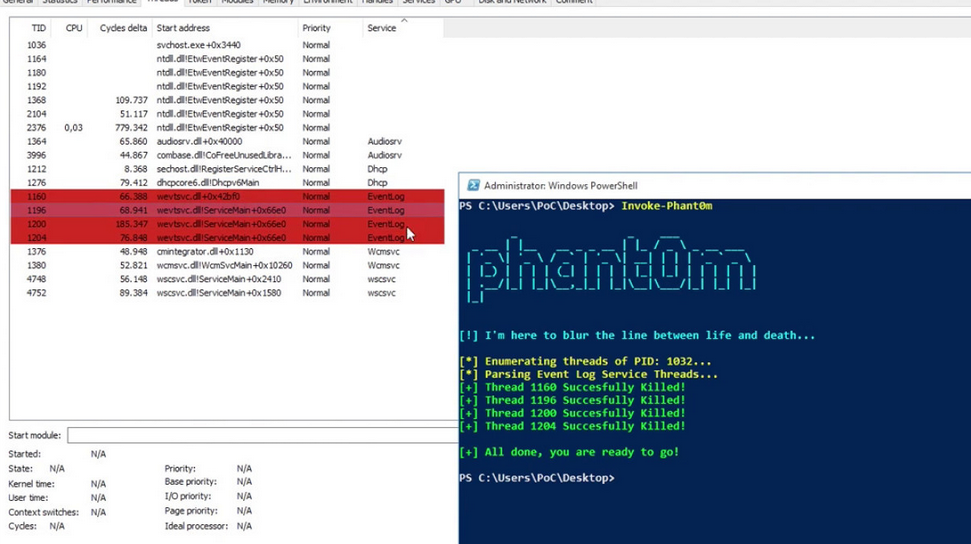This screenshot has width=971, height=544.
Task: Select thread 1036 svchost.exe+0x3440 row
Action: (x=227, y=45)
